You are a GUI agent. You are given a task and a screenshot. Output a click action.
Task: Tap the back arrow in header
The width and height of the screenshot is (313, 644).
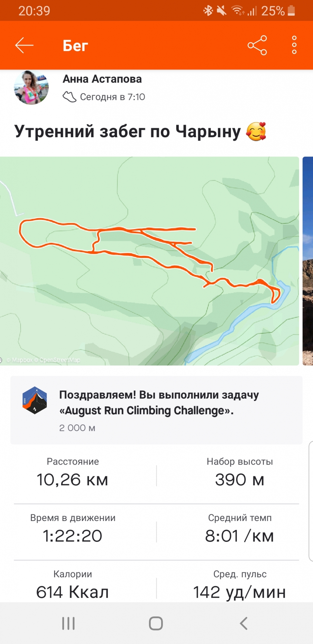24,45
